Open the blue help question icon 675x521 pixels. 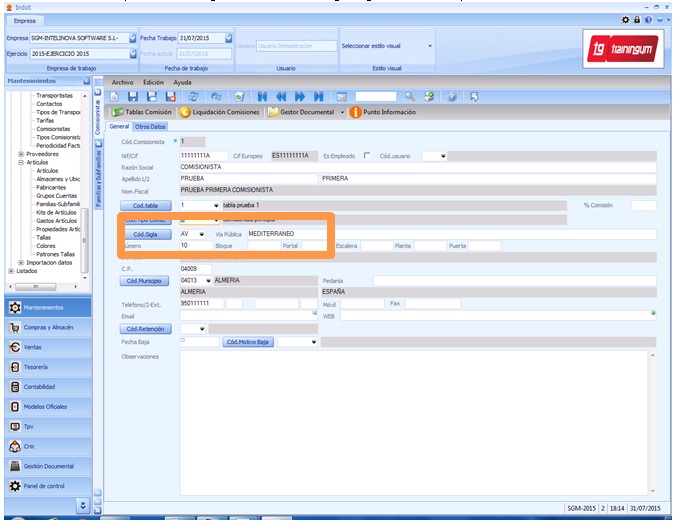[453, 96]
